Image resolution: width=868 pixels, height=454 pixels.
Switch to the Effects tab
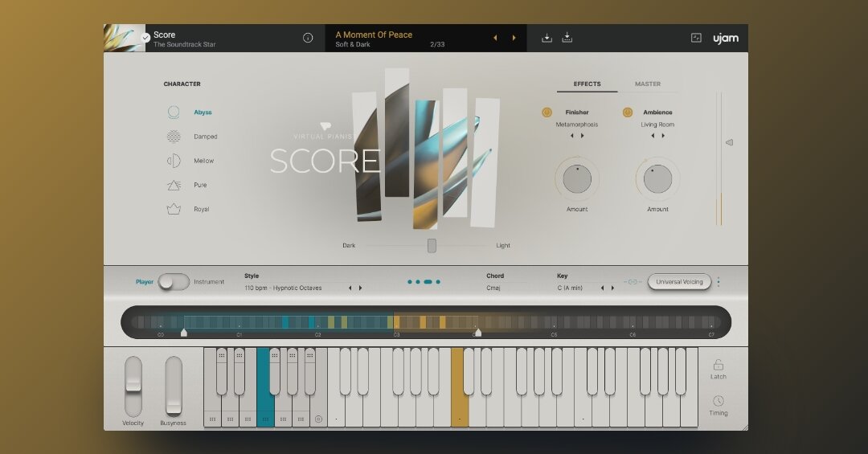tap(587, 84)
